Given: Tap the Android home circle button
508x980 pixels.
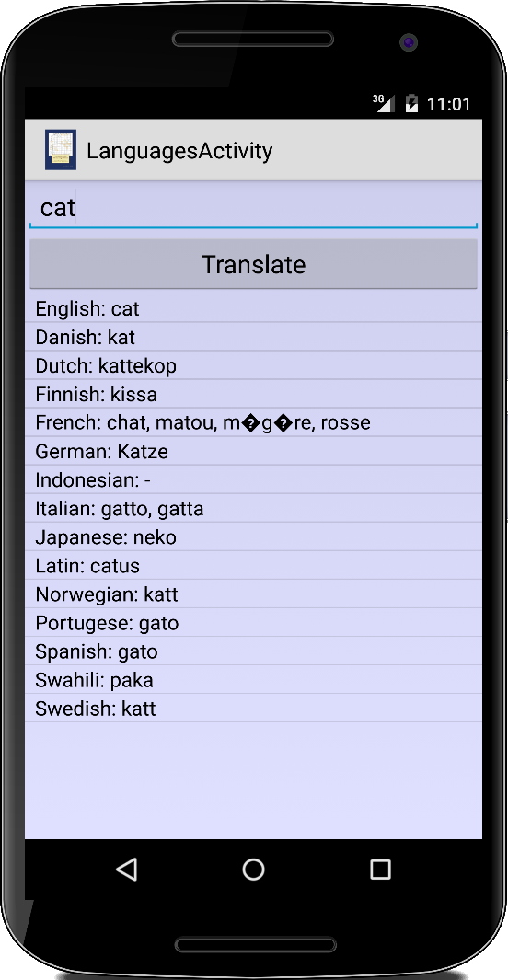Looking at the screenshot, I should (x=253, y=870).
